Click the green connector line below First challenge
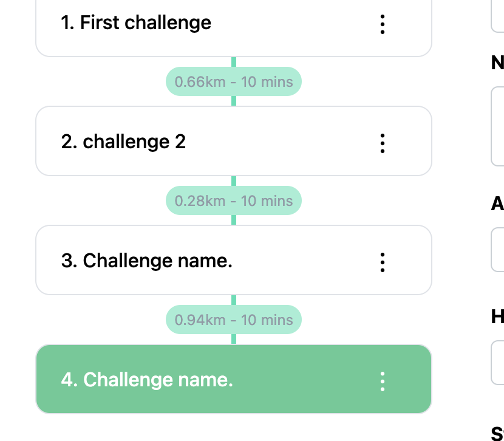The height and width of the screenshot is (441, 504). coord(234,62)
